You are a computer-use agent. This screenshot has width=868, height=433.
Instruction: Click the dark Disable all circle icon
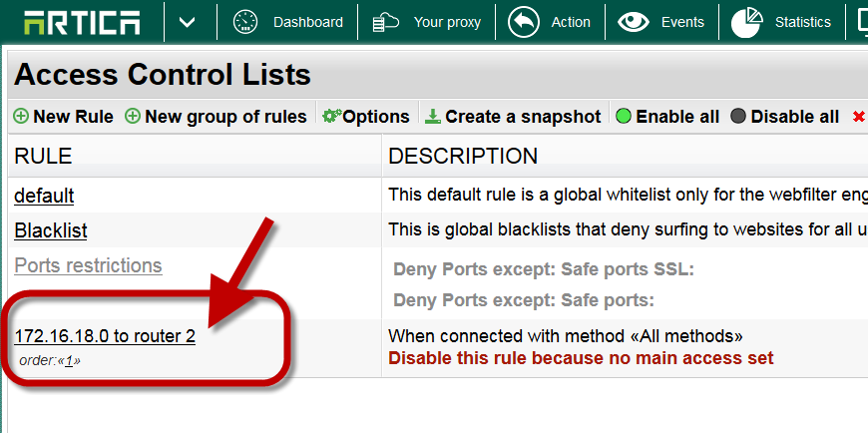[738, 117]
